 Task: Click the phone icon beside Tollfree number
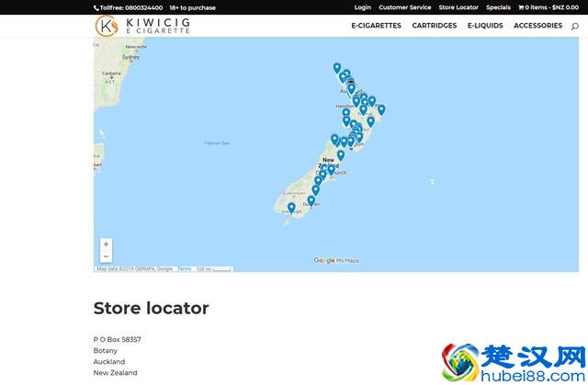[96, 7]
